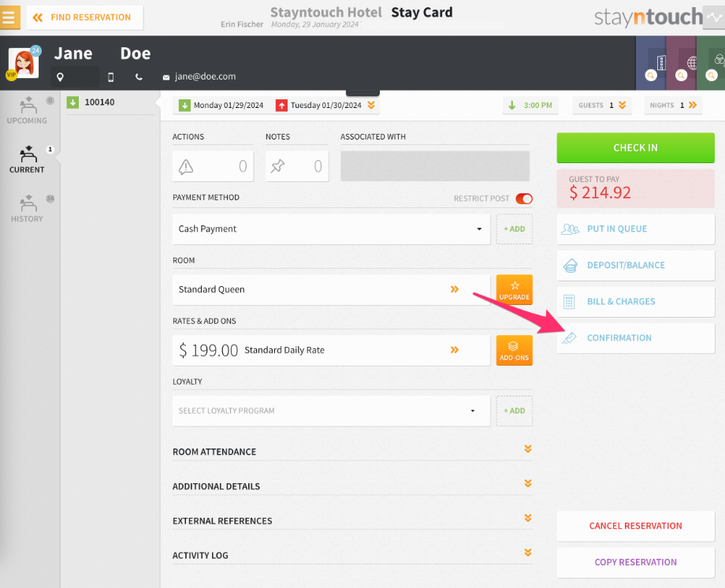Image resolution: width=725 pixels, height=588 pixels.
Task: Click the orange Add-Ons button
Action: tap(514, 350)
